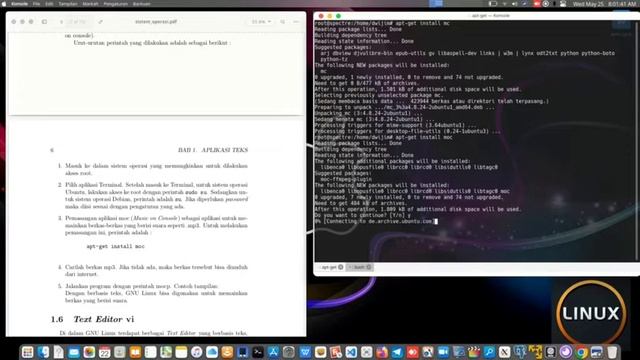Toggle sidebar in PDF viewer toolbar
Viewport: 640px width, 360px height.
coord(44,22)
